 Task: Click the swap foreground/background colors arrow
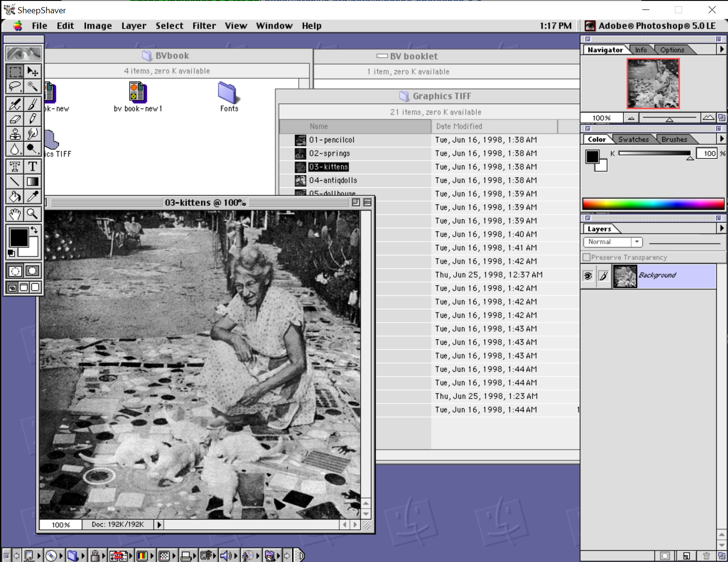point(34,230)
